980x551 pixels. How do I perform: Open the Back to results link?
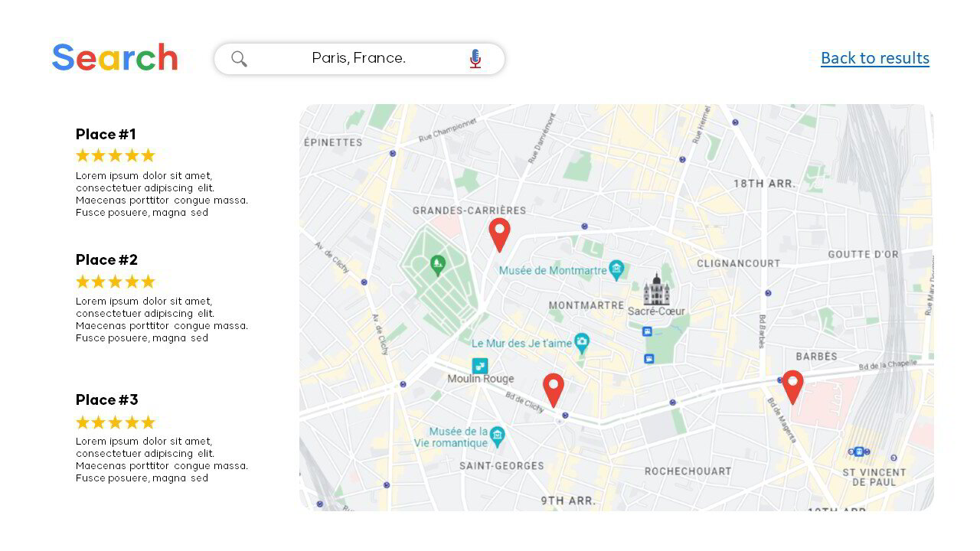[875, 58]
